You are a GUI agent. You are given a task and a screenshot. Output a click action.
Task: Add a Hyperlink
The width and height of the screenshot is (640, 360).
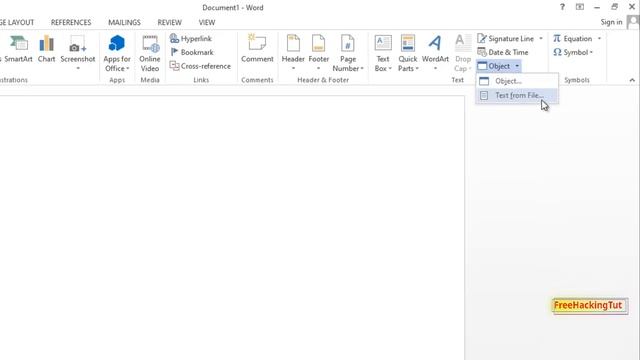[191, 38]
